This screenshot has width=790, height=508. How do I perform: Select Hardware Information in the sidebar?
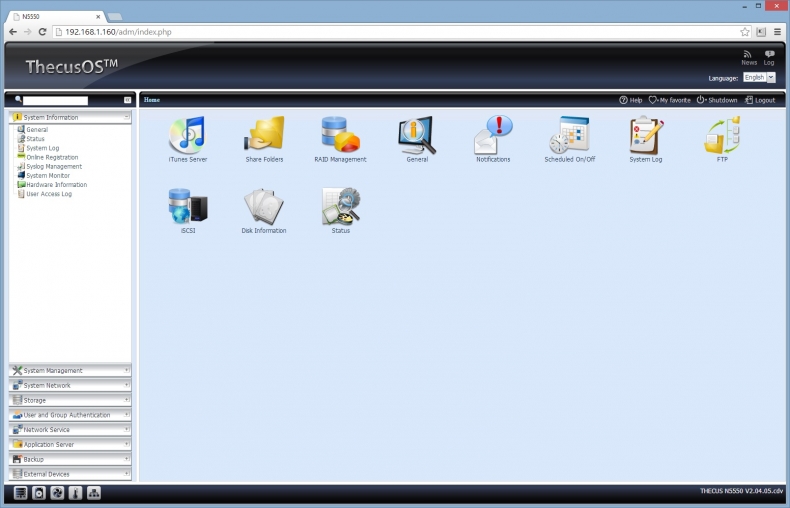tap(56, 184)
